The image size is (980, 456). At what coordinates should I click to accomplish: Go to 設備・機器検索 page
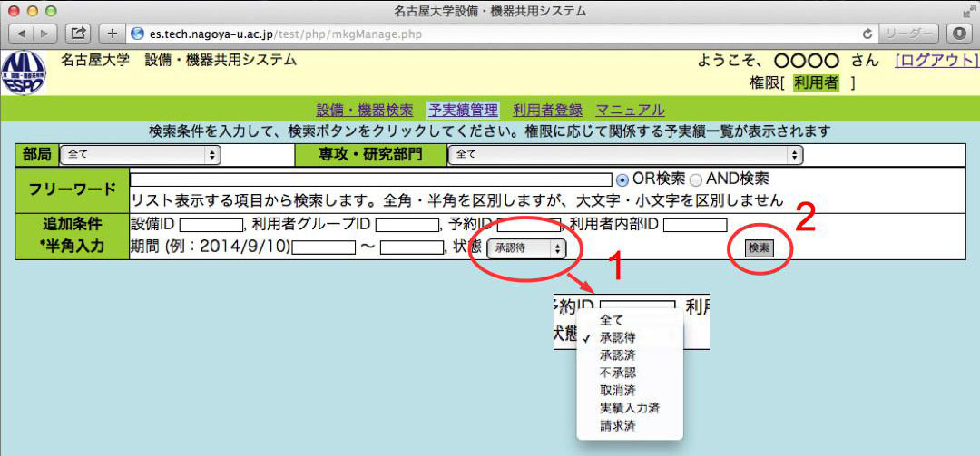[365, 111]
